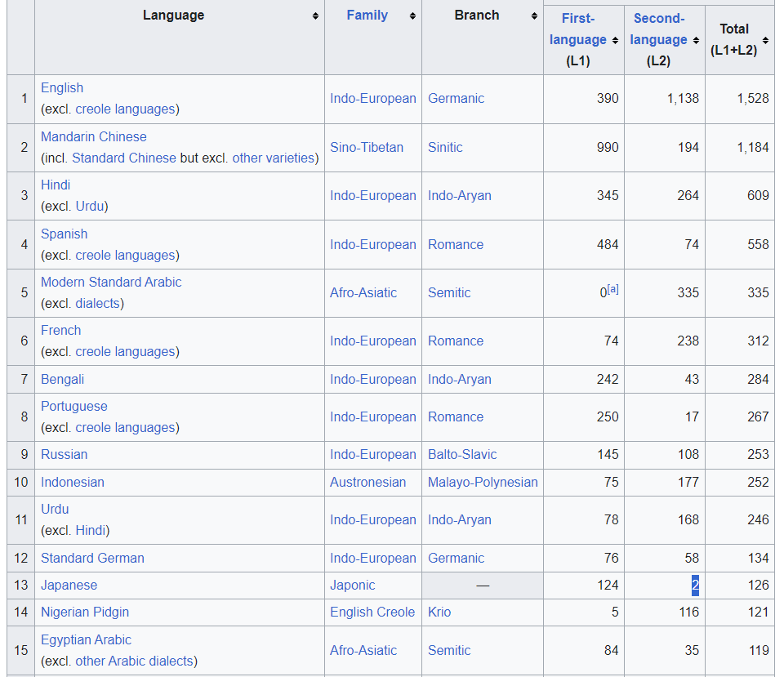The width and height of the screenshot is (784, 677).
Task: Open Romance link in Spanish row
Action: 456,245
